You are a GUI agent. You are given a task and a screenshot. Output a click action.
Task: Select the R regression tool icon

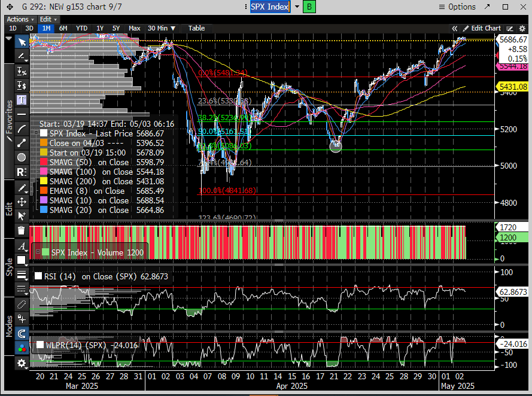[22, 172]
